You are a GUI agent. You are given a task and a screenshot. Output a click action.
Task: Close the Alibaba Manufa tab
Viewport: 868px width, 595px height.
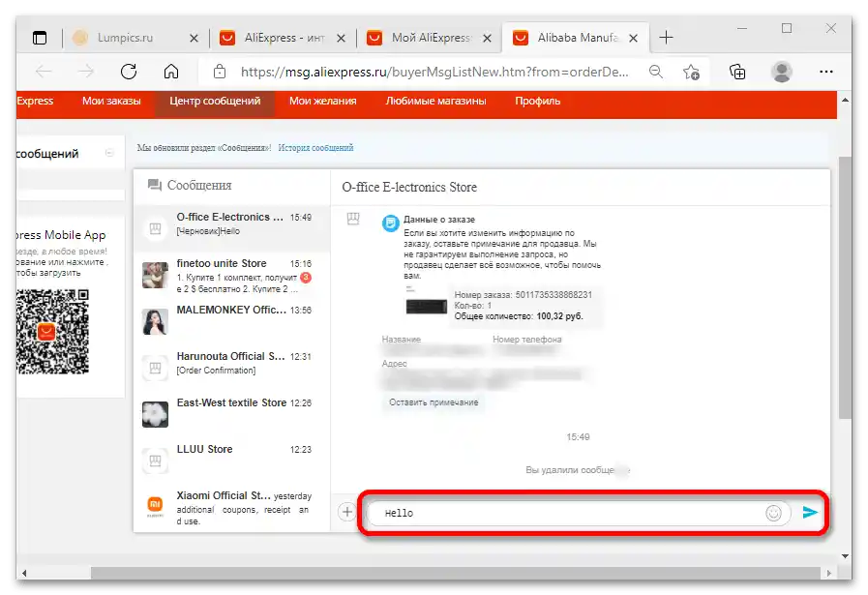point(633,38)
